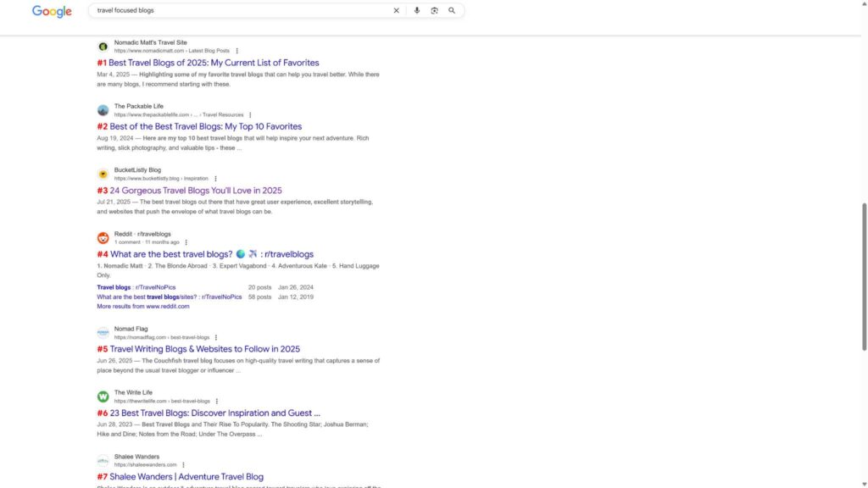
Task: Click BucketListly Blog favicon
Action: pos(103,175)
